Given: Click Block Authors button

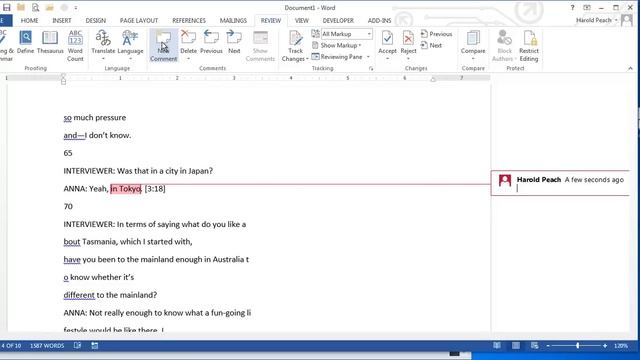Looking at the screenshot, I should click(504, 46).
